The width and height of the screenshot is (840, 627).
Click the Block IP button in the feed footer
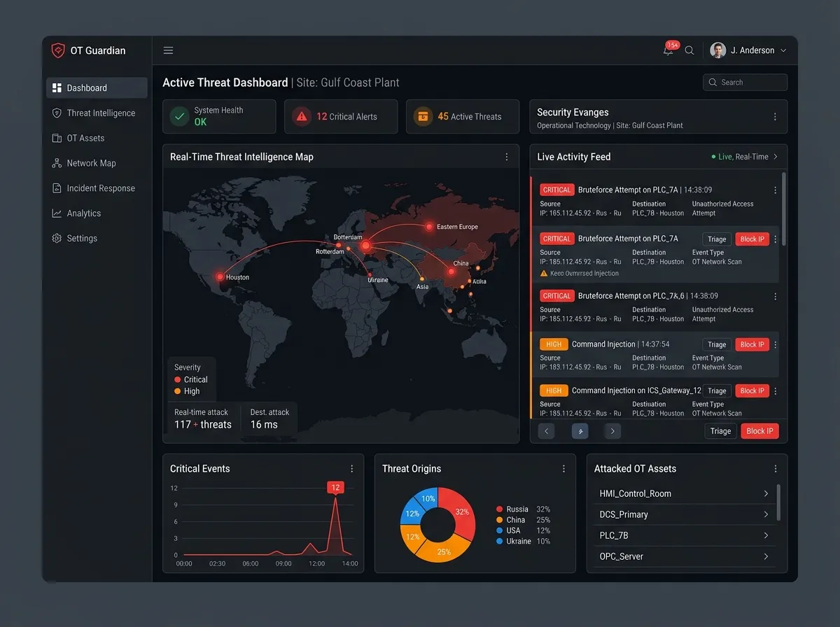tap(759, 431)
